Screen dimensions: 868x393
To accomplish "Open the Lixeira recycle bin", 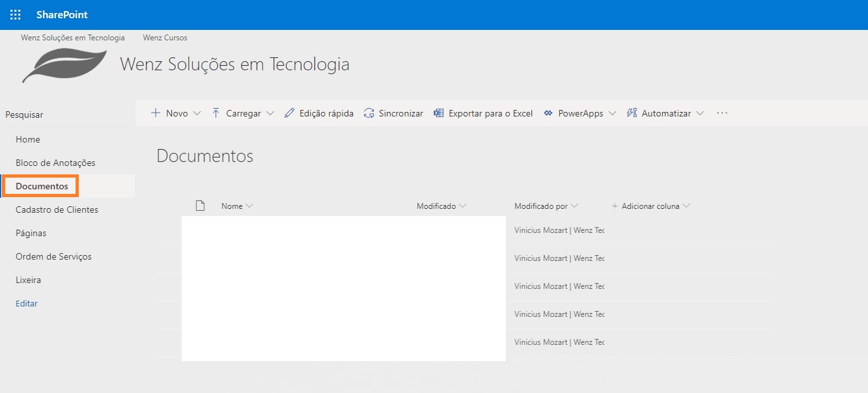I will coord(28,280).
